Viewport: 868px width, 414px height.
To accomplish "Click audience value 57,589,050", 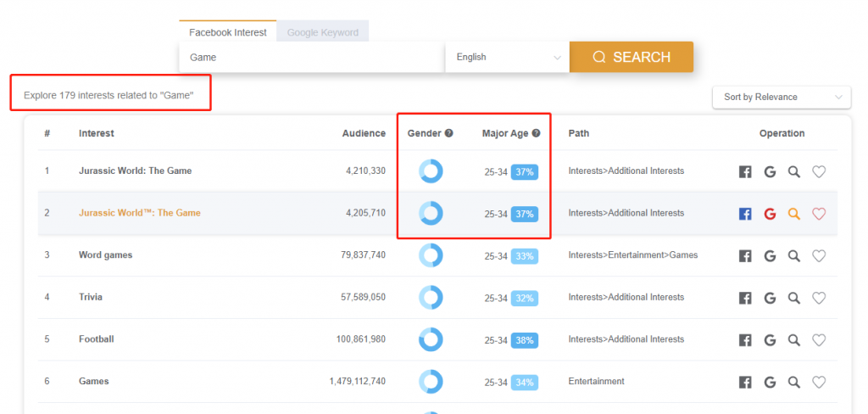I will pyautogui.click(x=363, y=297).
